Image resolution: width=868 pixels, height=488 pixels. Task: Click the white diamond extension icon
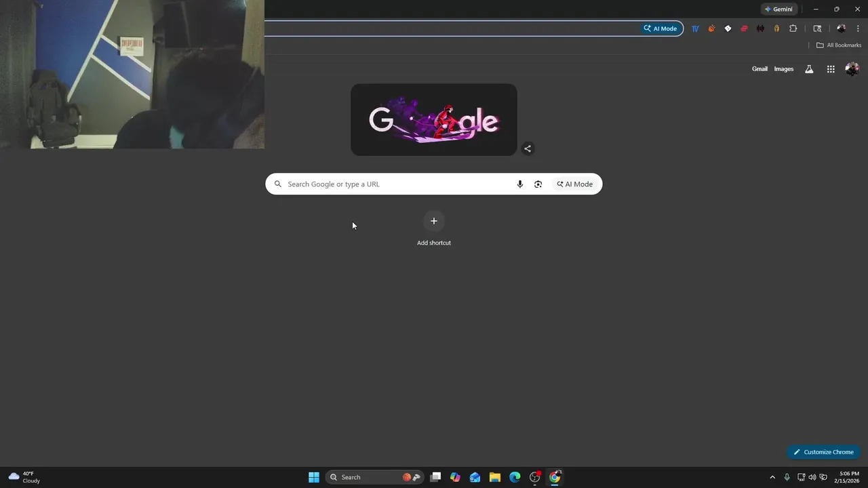[728, 28]
